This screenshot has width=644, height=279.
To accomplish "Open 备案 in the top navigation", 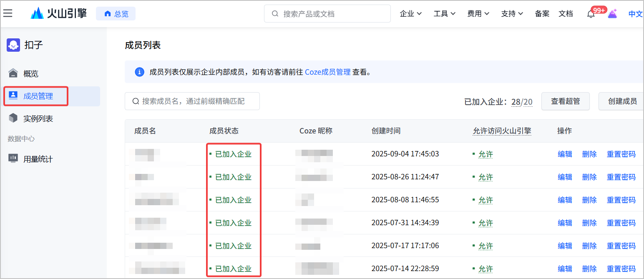I will click(542, 14).
